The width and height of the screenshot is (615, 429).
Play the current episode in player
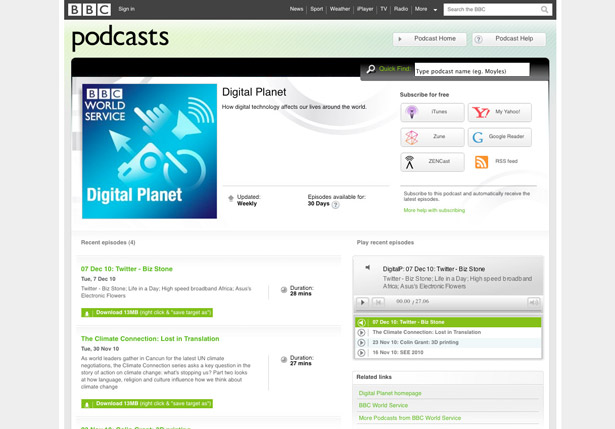[362, 302]
